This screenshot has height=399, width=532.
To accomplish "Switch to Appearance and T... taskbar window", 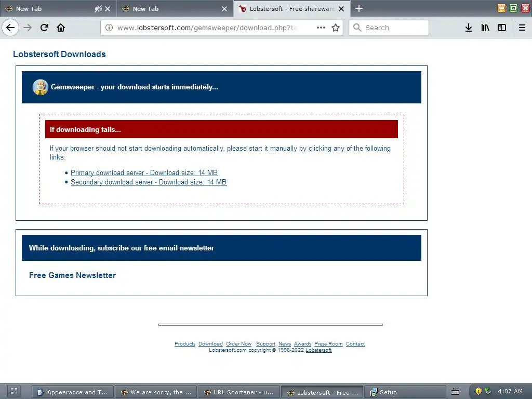I will pyautogui.click(x=73, y=392).
